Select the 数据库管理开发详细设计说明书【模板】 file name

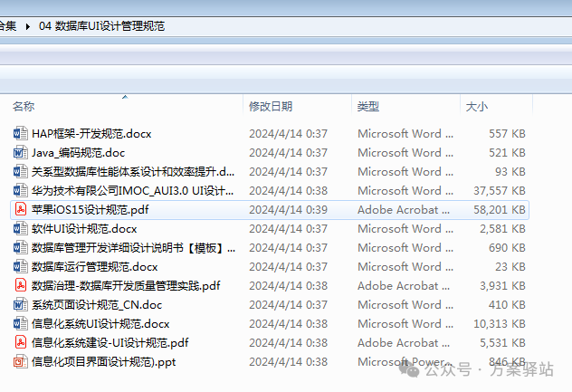134,248
